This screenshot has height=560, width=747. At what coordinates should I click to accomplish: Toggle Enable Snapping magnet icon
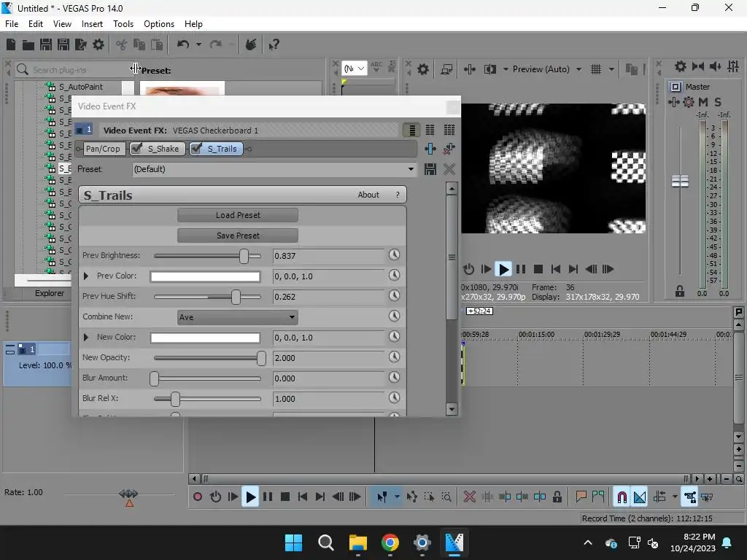click(x=622, y=497)
